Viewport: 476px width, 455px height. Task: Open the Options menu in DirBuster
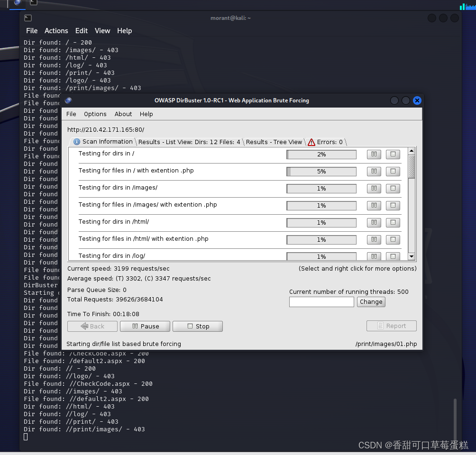(x=95, y=114)
